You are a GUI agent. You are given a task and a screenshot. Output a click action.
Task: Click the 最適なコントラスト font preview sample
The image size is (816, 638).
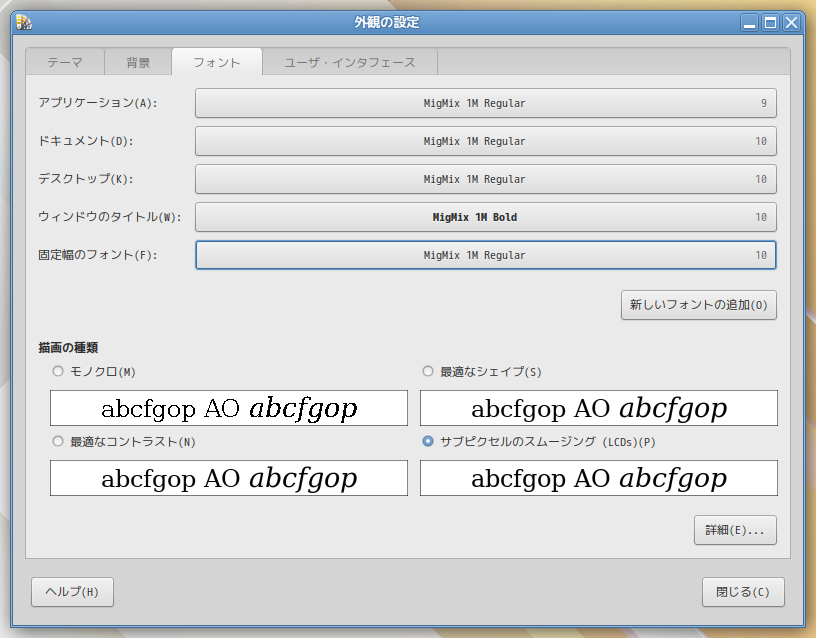pos(229,478)
